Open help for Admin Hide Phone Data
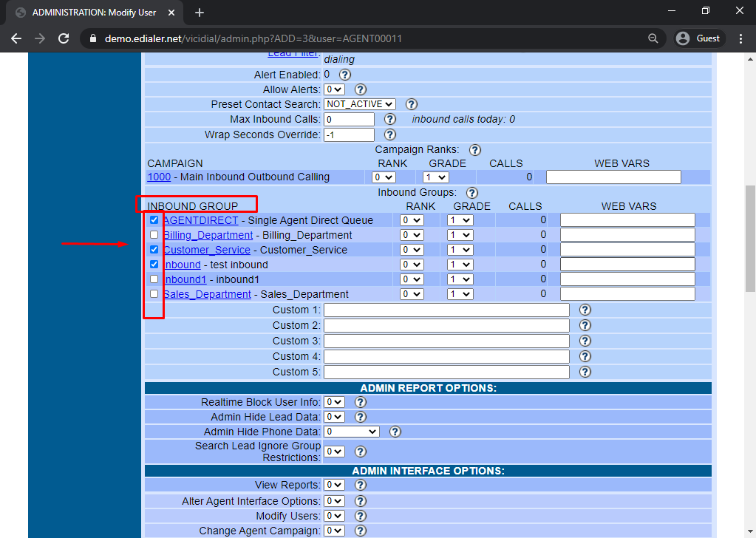The width and height of the screenshot is (756, 538). click(395, 432)
